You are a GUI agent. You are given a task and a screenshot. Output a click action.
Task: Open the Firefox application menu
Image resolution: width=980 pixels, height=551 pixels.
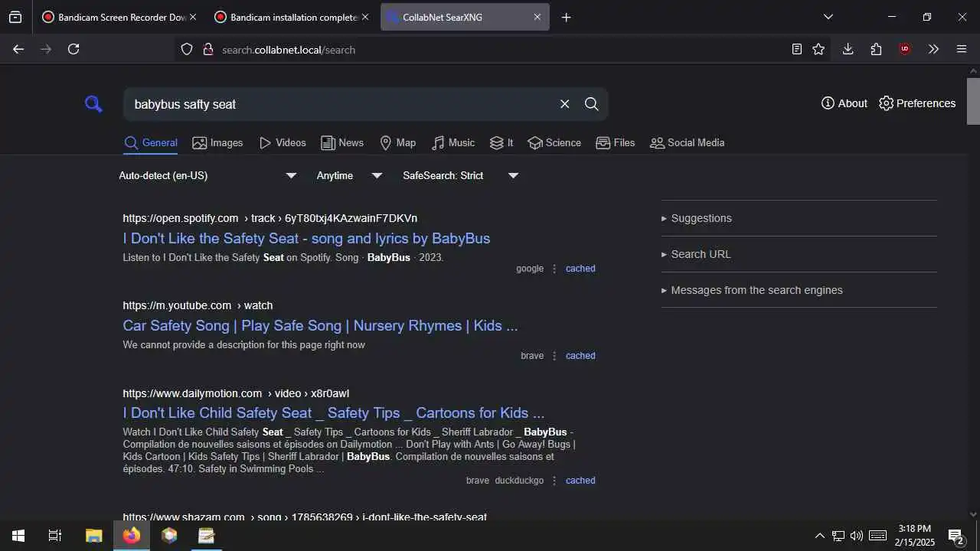pos(962,49)
